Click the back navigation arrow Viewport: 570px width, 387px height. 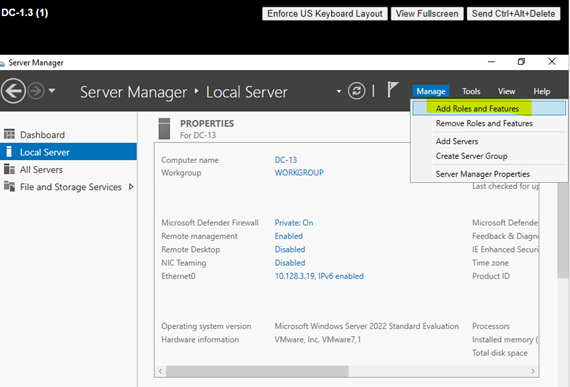[x=13, y=91]
